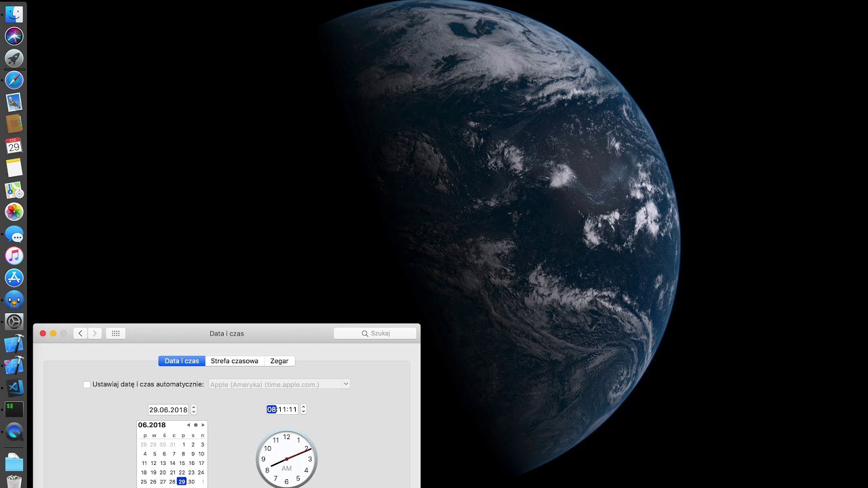868x488 pixels.
Task: Open Notes app in dock
Action: coord(14,167)
